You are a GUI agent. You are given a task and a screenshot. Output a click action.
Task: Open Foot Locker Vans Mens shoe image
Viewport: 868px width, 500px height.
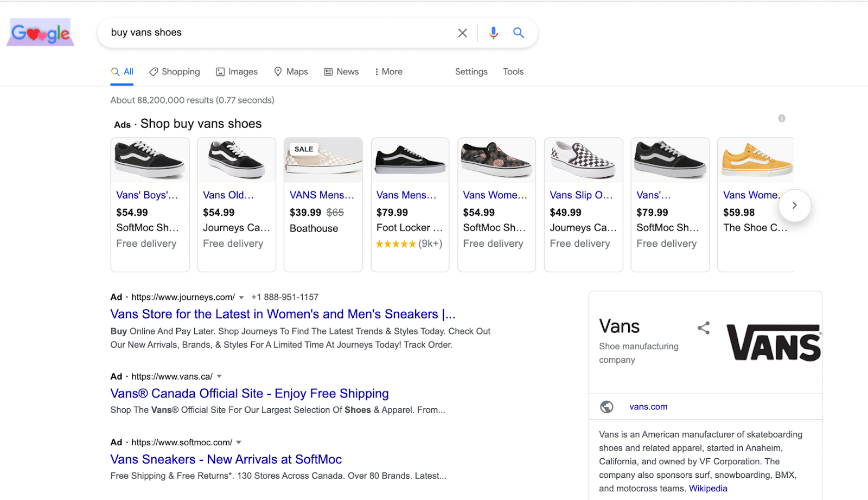[410, 160]
